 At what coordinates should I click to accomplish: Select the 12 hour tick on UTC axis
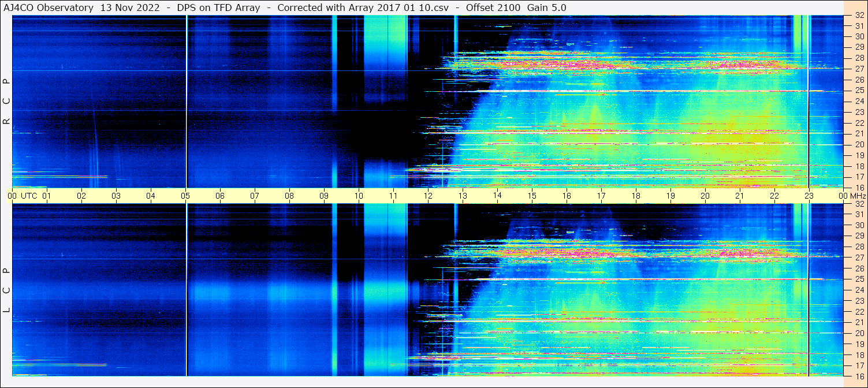pos(428,196)
